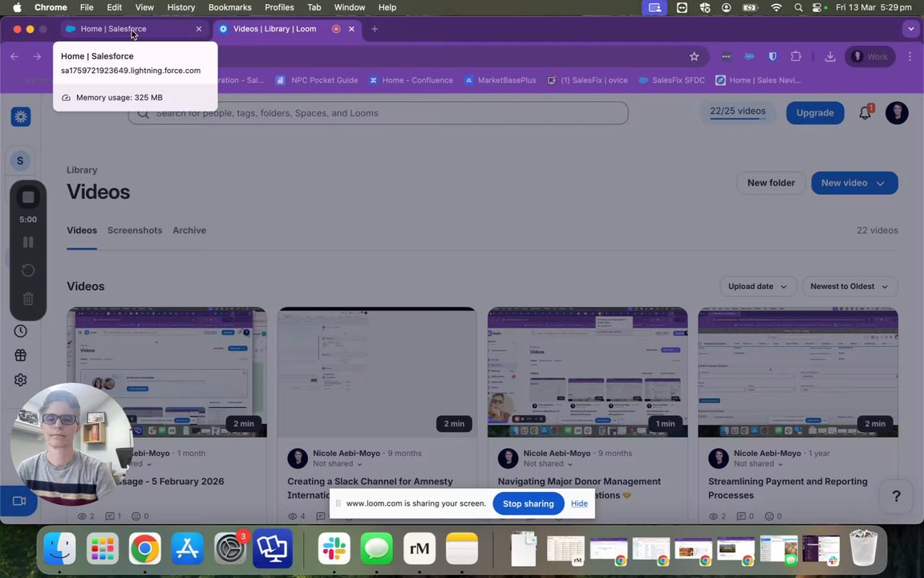Click the 22/25 videos usage indicator

738,112
